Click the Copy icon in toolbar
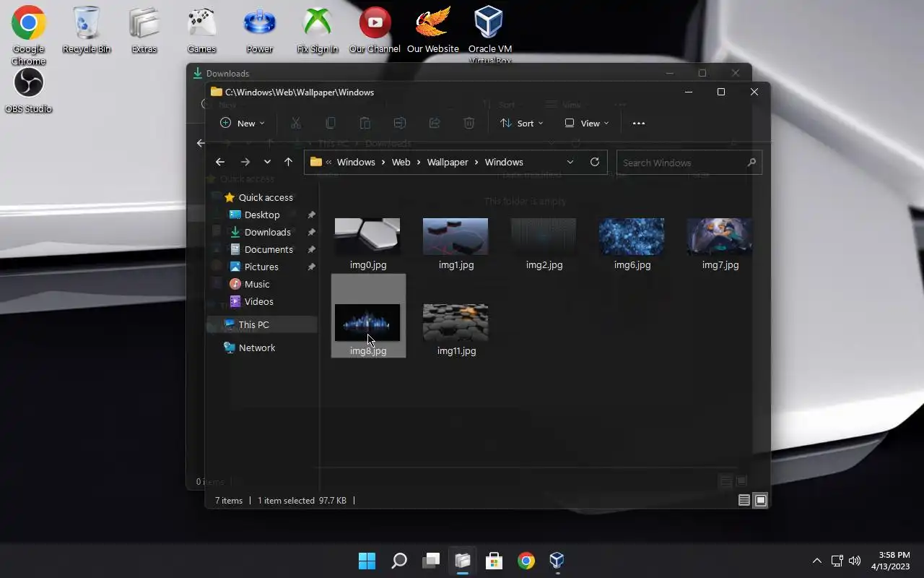 coord(331,124)
